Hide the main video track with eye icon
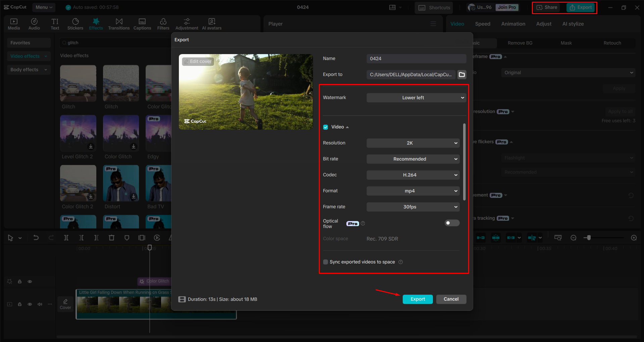The image size is (644, 342). 30,304
